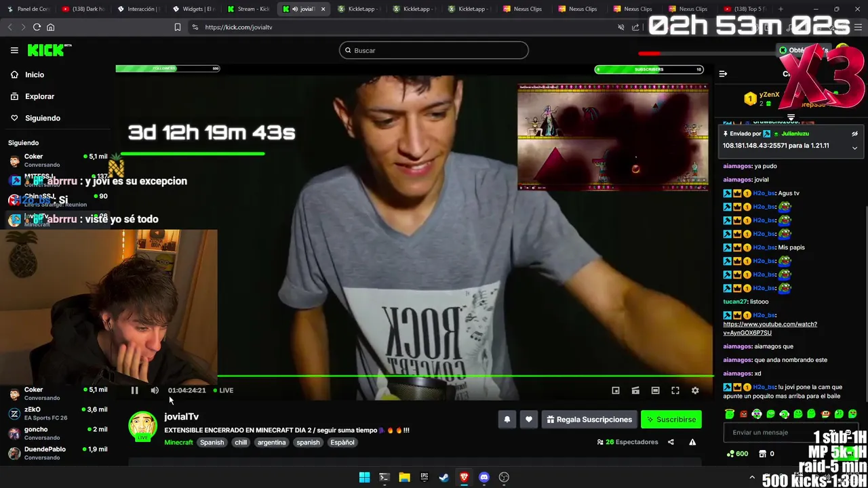Screen dimensions: 868x488
Task: Open jovialTv channel avatar
Action: (x=143, y=426)
